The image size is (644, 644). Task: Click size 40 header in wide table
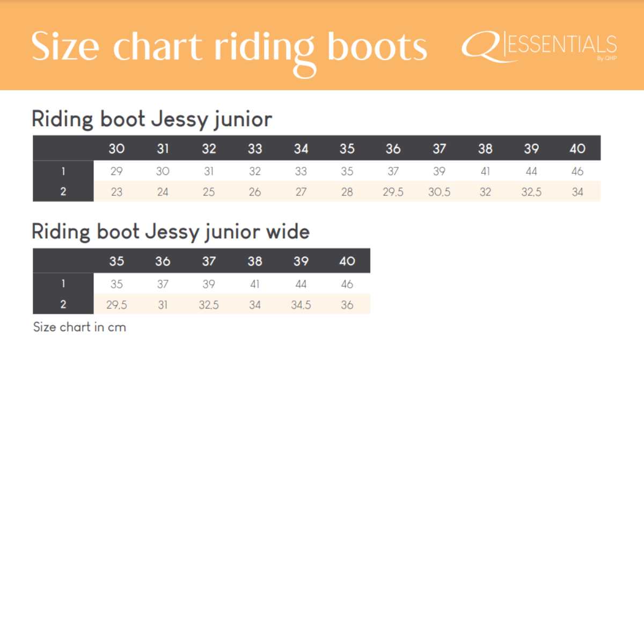[347, 261]
